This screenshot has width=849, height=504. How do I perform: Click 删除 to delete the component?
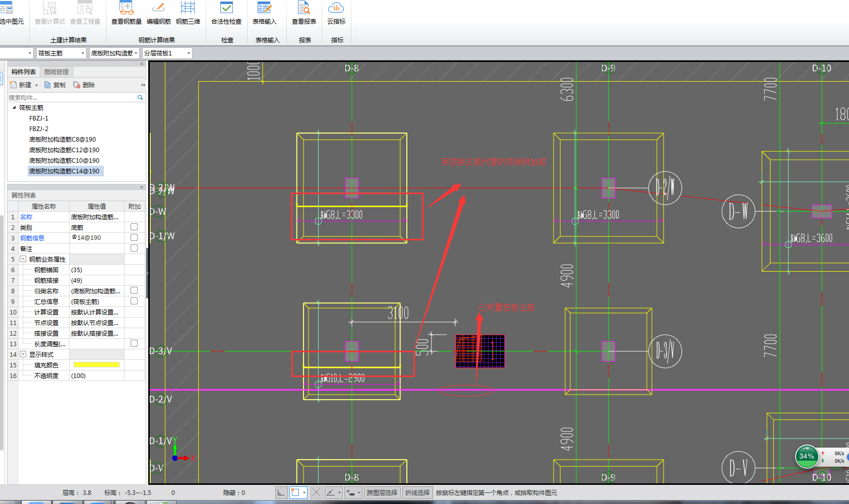click(84, 85)
